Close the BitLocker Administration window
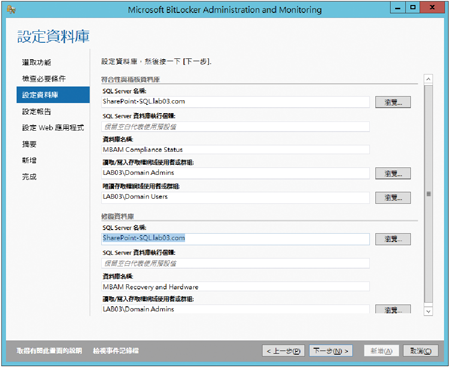Viewport: 450px width, 368px height. 432,8
